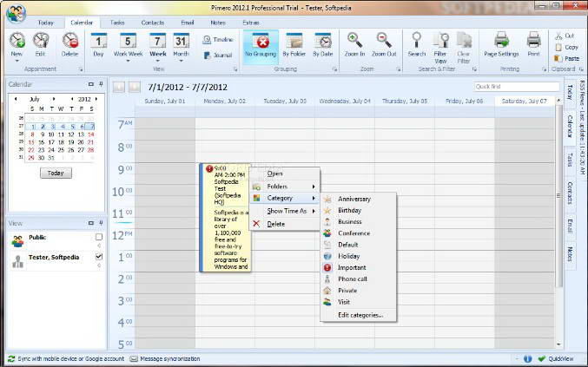This screenshot has height=367, width=588.
Task: Click Sync with mobile device or Google account
Action: [x=66, y=359]
